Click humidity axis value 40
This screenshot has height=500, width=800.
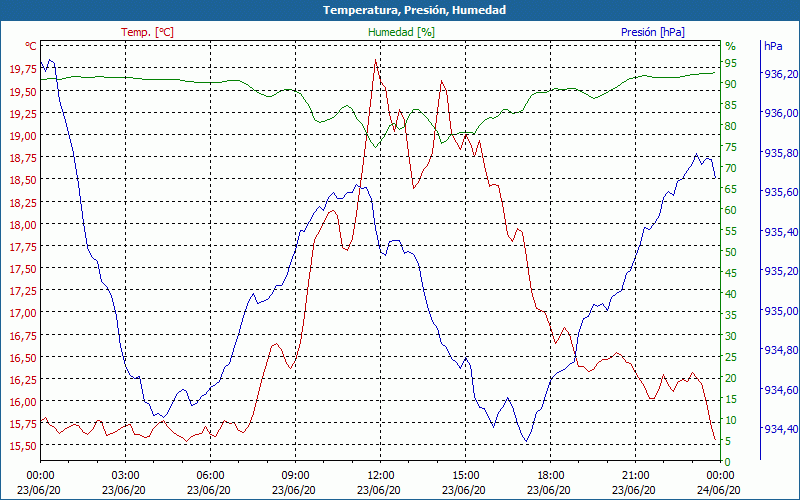click(x=731, y=294)
